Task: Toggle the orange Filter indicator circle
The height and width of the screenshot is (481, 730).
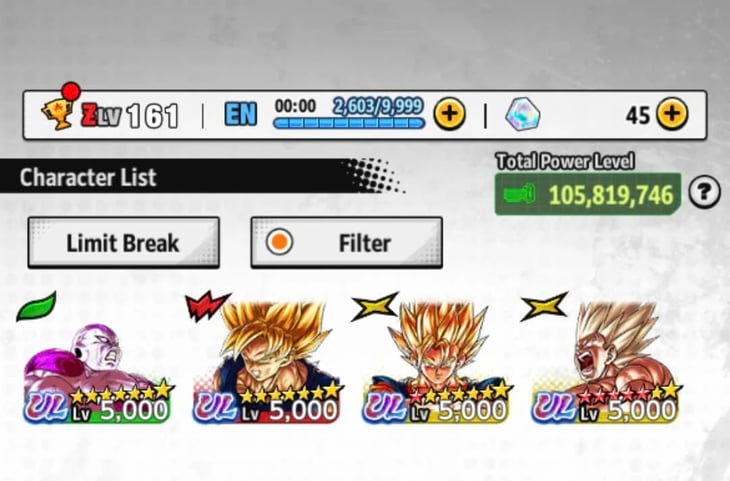Action: (279, 242)
